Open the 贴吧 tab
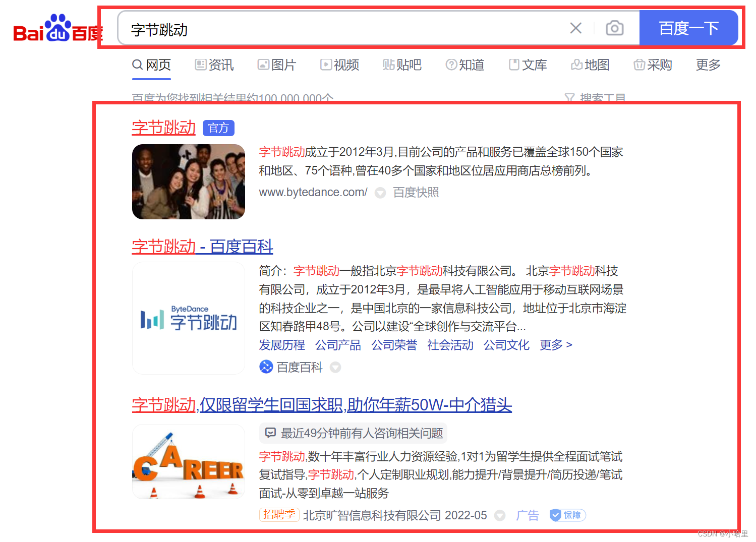The height and width of the screenshot is (542, 756). click(x=402, y=65)
